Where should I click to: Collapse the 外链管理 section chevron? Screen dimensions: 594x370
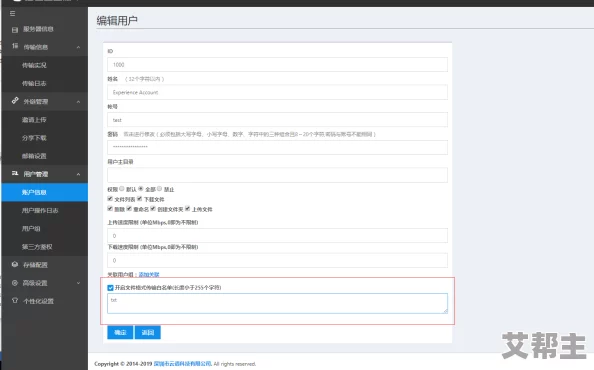click(x=78, y=102)
